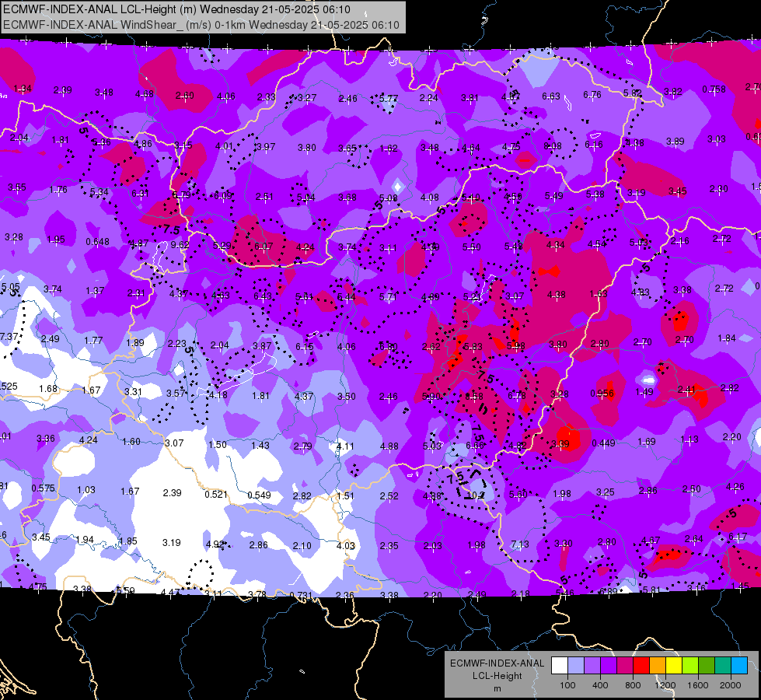The image size is (761, 700).
Task: Click the wind shear value 4.11
Action: (345, 446)
